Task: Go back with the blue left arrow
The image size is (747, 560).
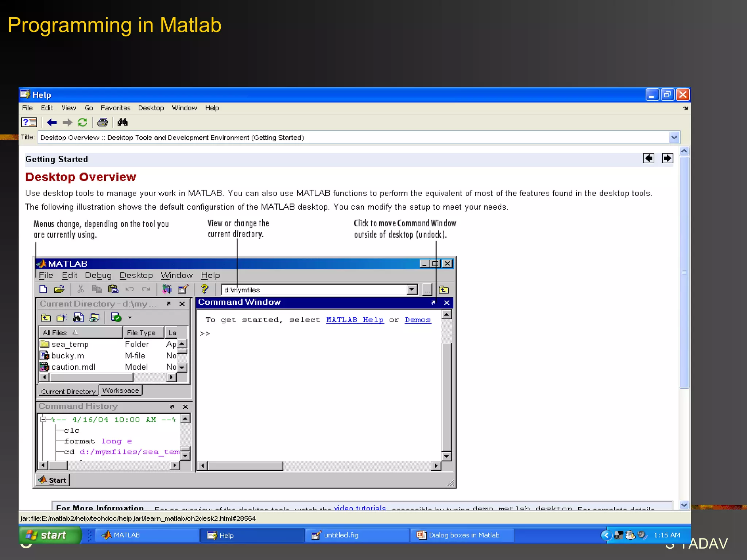Action: point(52,122)
